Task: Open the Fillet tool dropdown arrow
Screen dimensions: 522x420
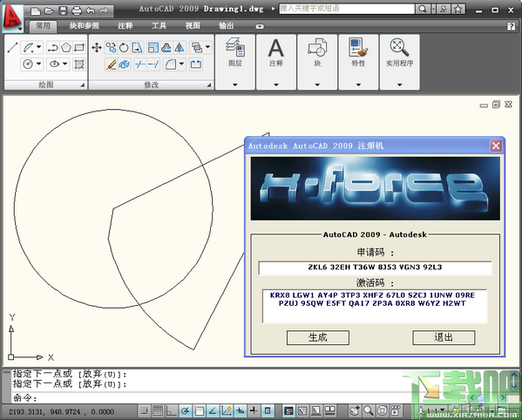Action: (182, 64)
